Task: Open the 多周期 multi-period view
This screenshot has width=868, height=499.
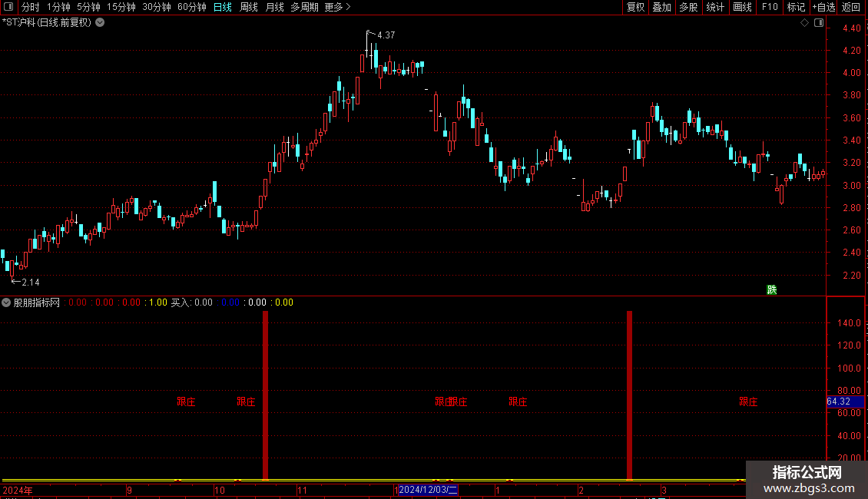Action: point(304,7)
